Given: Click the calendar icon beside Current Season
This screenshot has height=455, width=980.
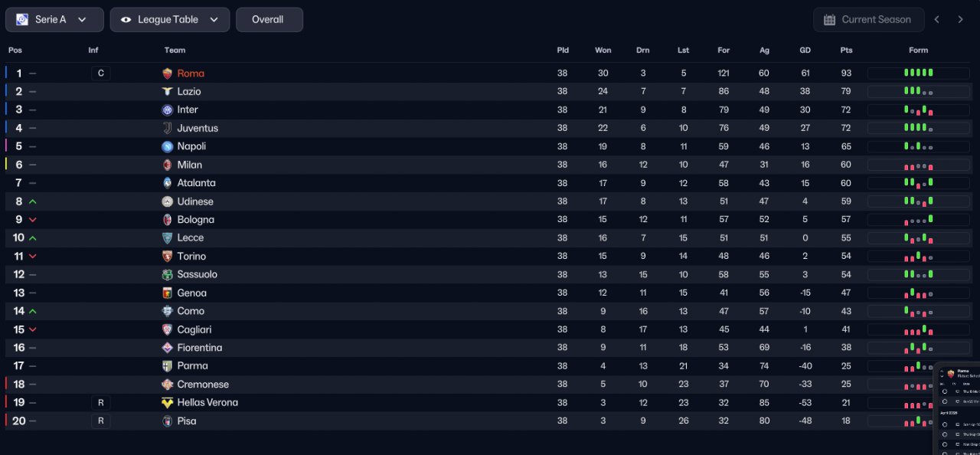Looking at the screenshot, I should [829, 20].
